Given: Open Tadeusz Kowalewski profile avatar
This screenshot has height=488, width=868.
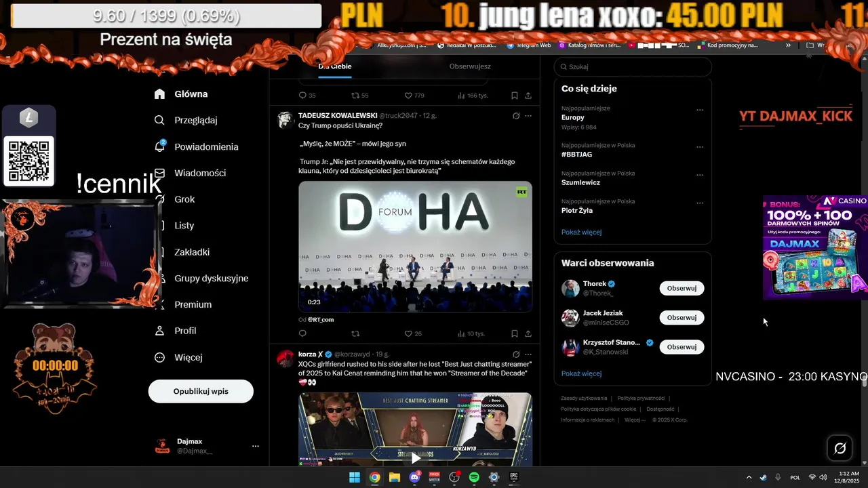Looking at the screenshot, I should (x=285, y=120).
